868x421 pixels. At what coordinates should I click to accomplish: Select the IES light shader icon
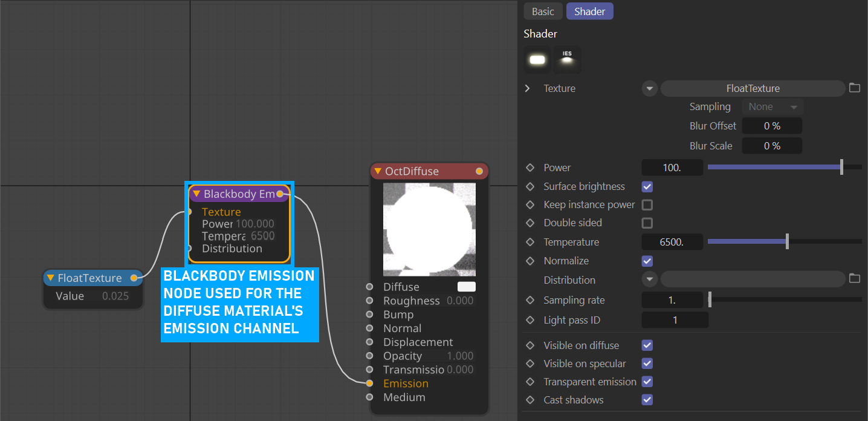pos(567,59)
